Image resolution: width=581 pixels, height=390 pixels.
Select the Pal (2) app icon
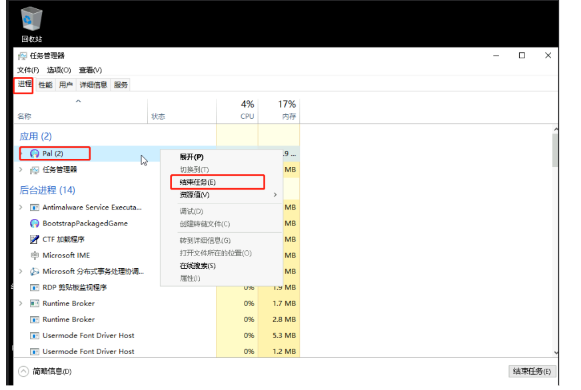coord(34,153)
